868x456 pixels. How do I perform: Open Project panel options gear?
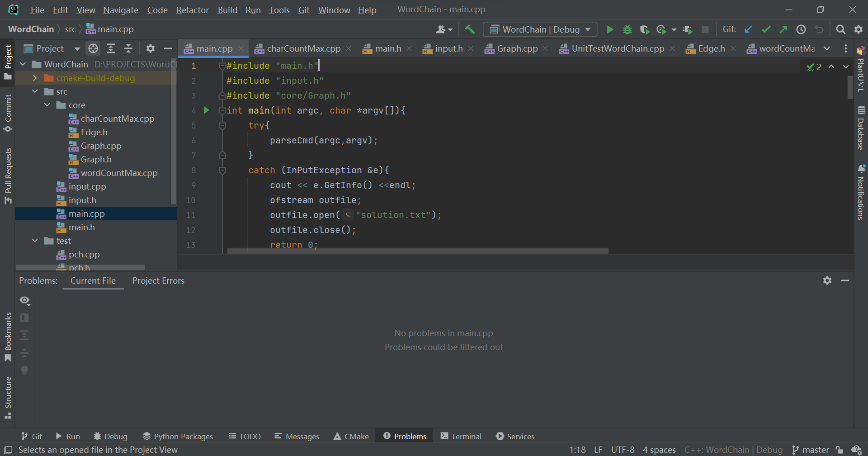pyautogui.click(x=151, y=48)
